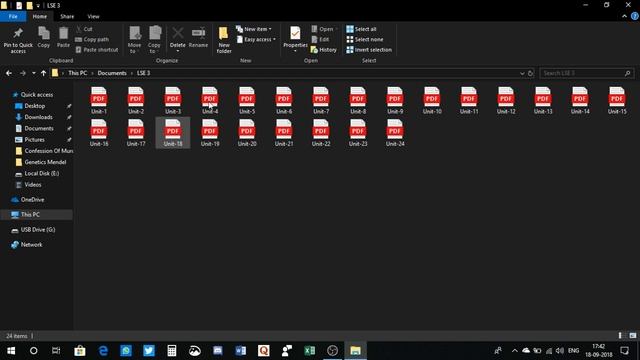Switch to large icons view
Image resolution: width=640 pixels, height=360 pixels.
pos(633,336)
